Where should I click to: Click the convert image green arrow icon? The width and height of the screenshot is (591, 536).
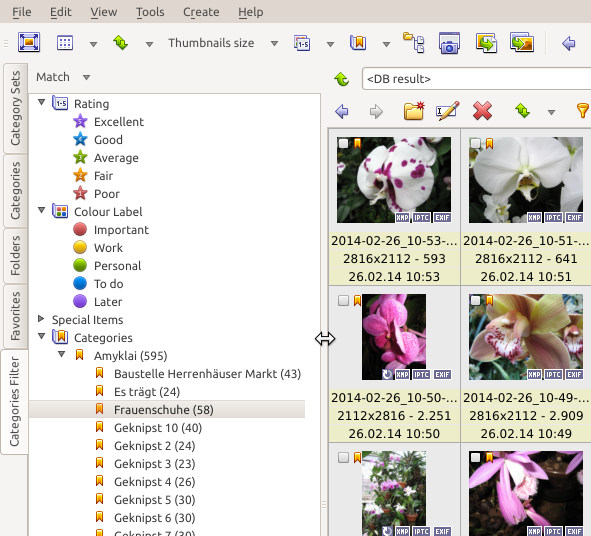pyautogui.click(x=486, y=43)
